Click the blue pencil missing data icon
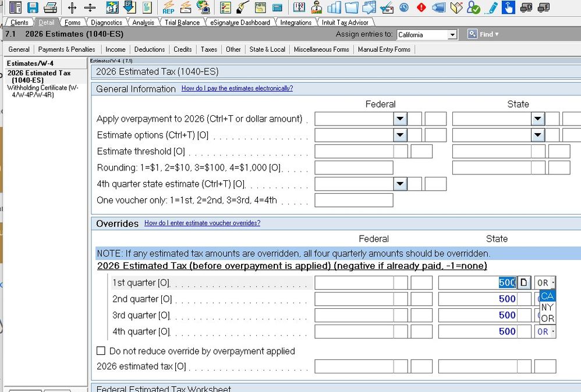This screenshot has width=581, height=392. click(493, 8)
